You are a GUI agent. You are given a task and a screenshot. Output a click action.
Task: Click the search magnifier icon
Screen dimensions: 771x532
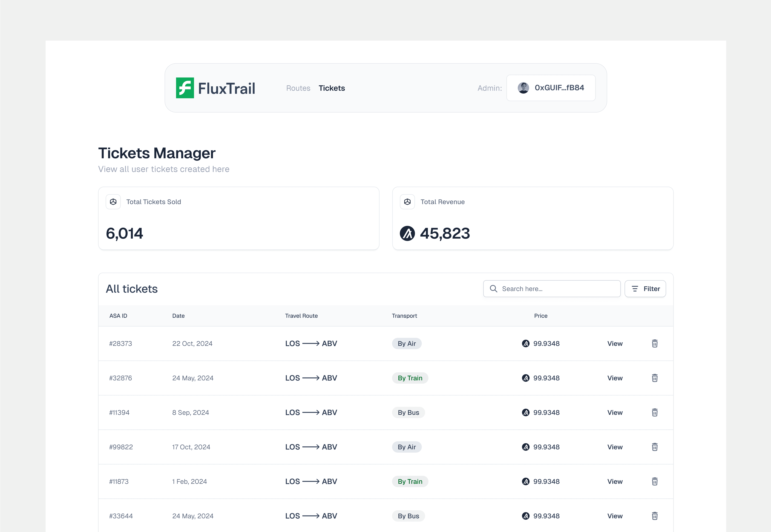[494, 289]
